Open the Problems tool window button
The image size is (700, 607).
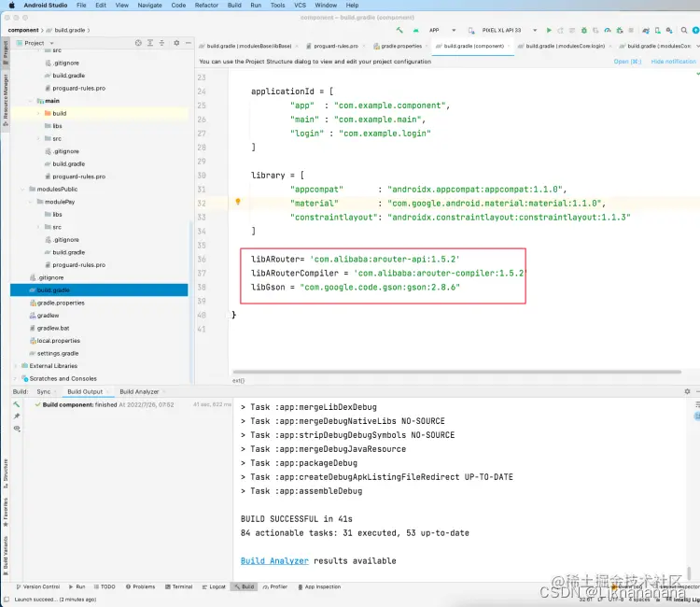tap(140, 586)
